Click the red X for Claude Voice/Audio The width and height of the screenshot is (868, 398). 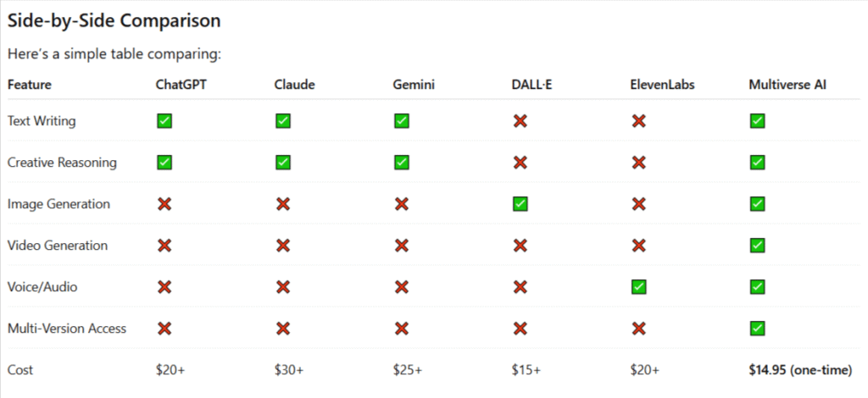(283, 287)
